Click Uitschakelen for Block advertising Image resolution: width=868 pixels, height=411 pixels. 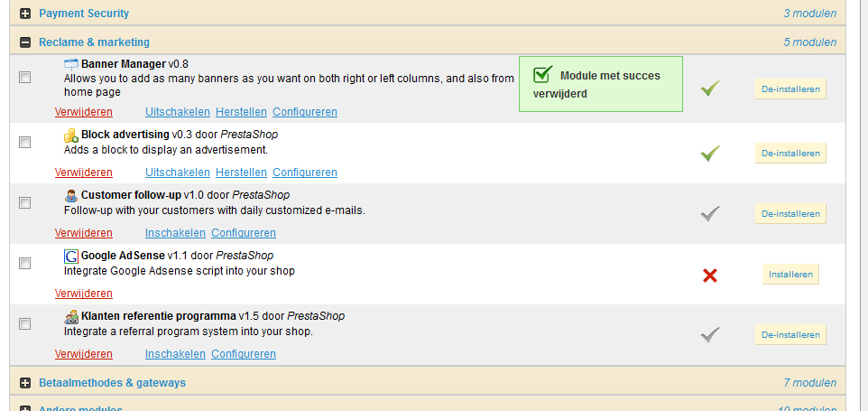pyautogui.click(x=178, y=173)
